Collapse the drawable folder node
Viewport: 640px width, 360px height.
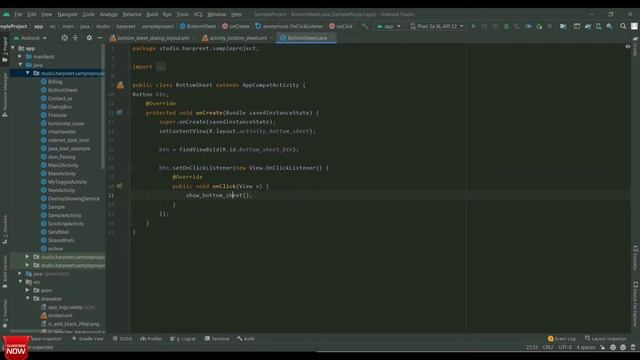(28, 298)
